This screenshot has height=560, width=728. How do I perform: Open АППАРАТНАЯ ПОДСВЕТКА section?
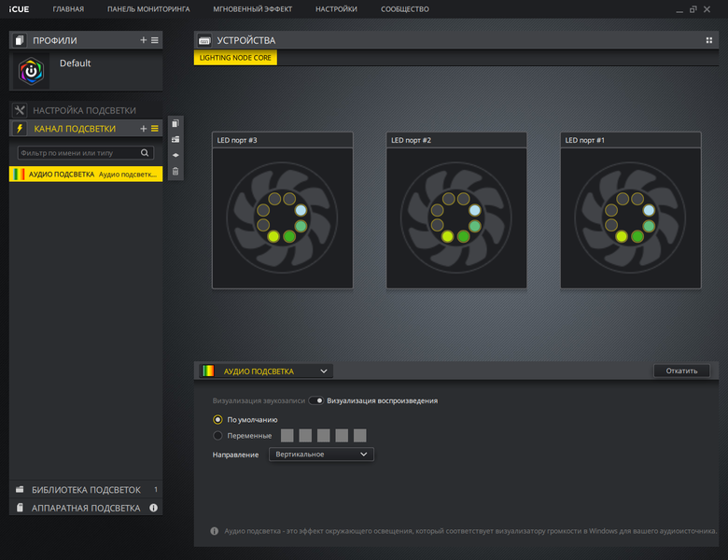pyautogui.click(x=86, y=508)
